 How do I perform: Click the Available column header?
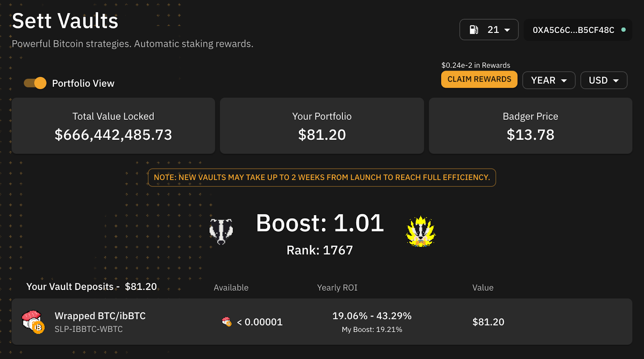(231, 287)
